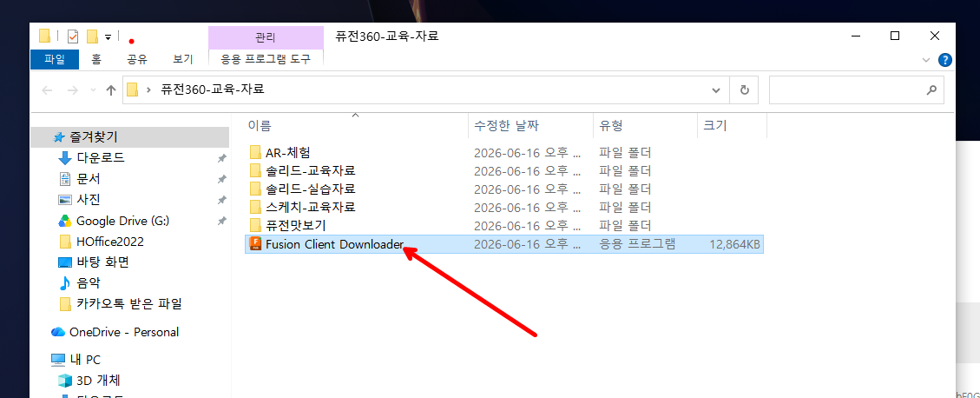Image resolution: width=980 pixels, height=398 pixels.
Task: Click the 관리 contextual tab header
Action: tap(266, 37)
